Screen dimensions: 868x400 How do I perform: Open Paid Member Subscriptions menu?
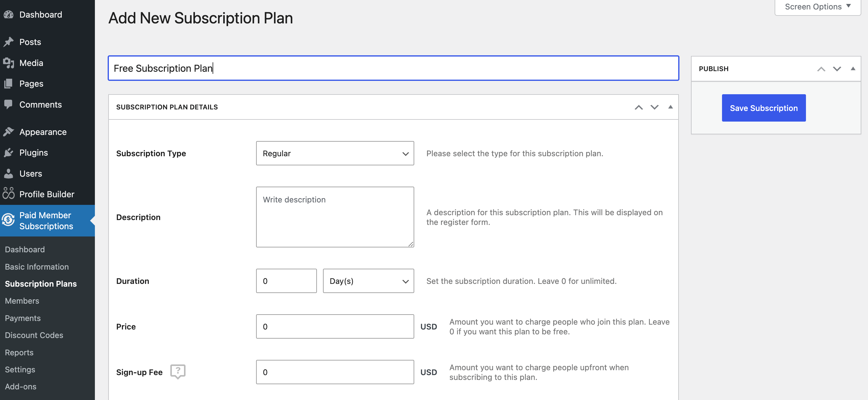pos(47,221)
